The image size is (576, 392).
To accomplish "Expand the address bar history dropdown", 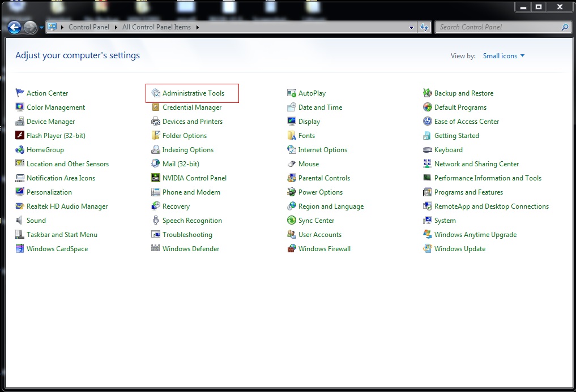I will [411, 27].
